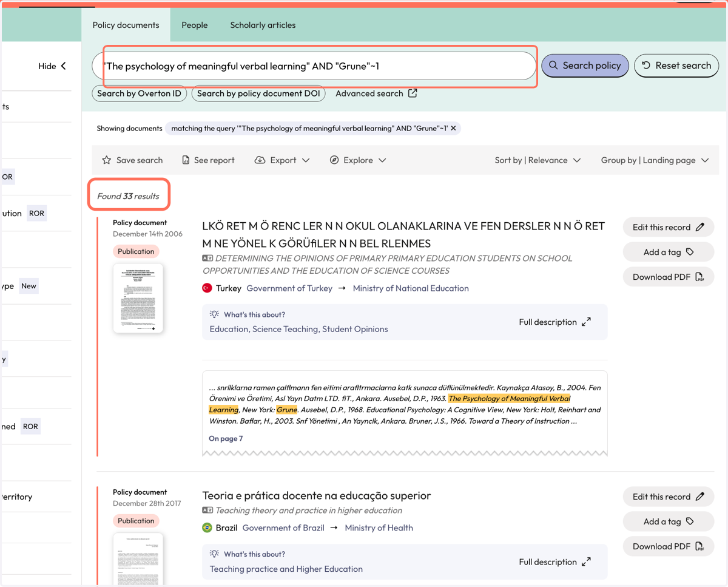This screenshot has height=587, width=728.
Task: Click the Reset search button
Action: pos(676,66)
